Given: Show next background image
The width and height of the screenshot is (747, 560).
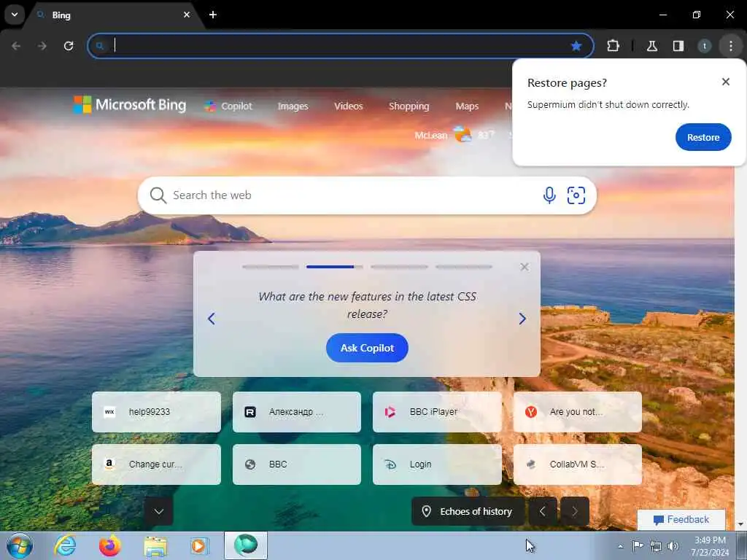Looking at the screenshot, I should tap(575, 511).
